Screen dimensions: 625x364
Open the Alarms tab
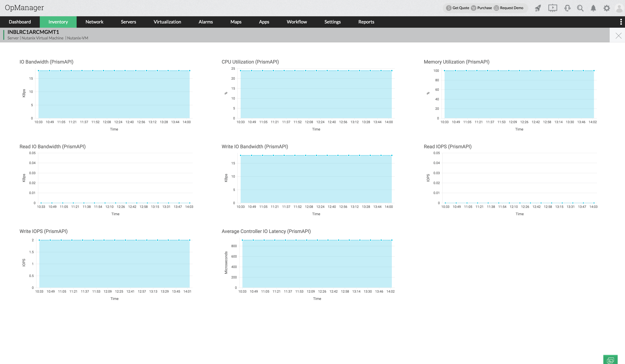tap(206, 22)
